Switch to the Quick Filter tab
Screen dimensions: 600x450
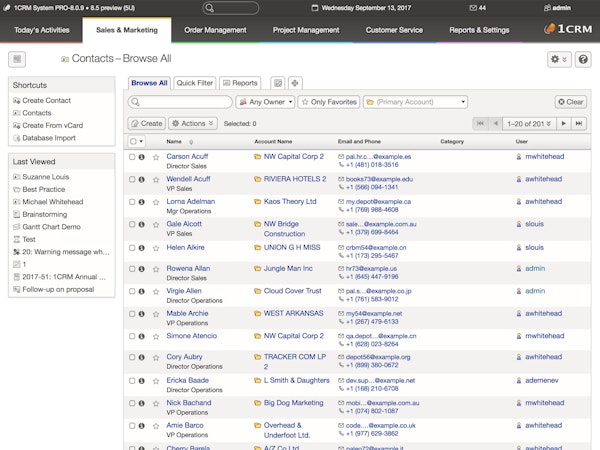tap(194, 83)
